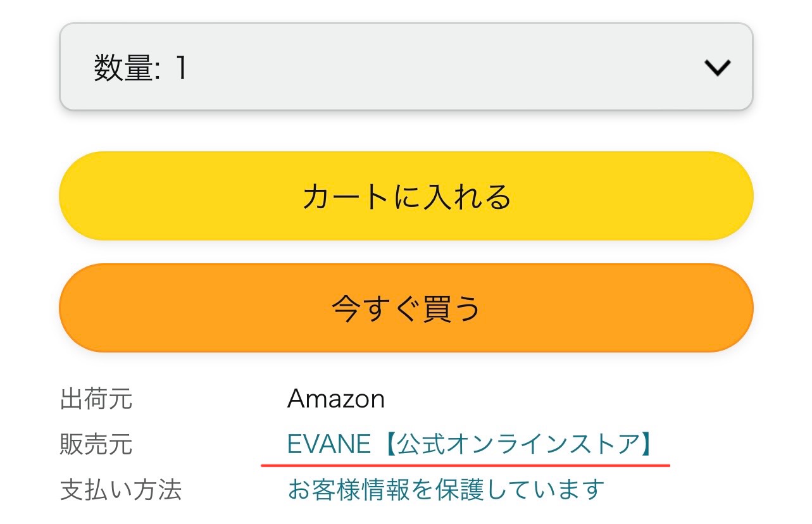The image size is (812, 524).
Task: Click the red underline beneath the seller name
Action: [465, 465]
